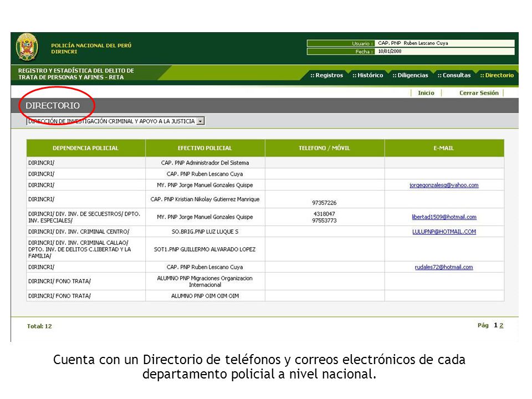Image resolution: width=532 pixels, height=399 pixels.
Task: Click Telefono / Móvil column header
Action: [324, 149]
